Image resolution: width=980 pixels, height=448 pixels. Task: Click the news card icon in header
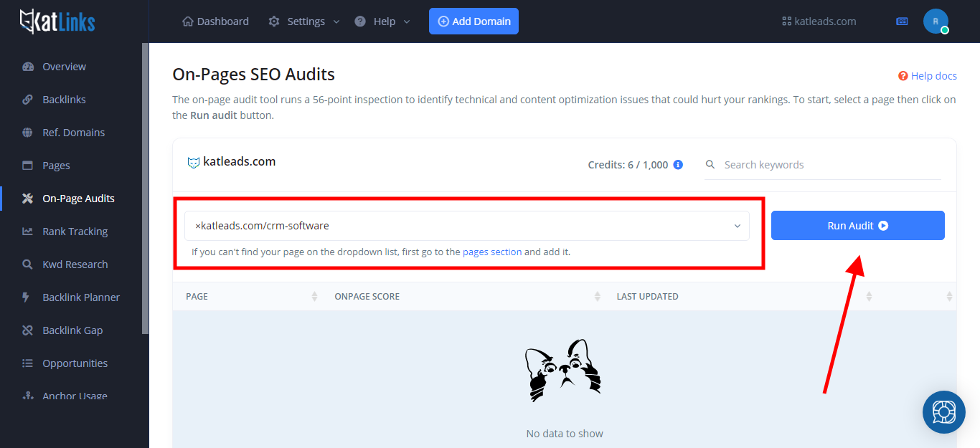(903, 22)
